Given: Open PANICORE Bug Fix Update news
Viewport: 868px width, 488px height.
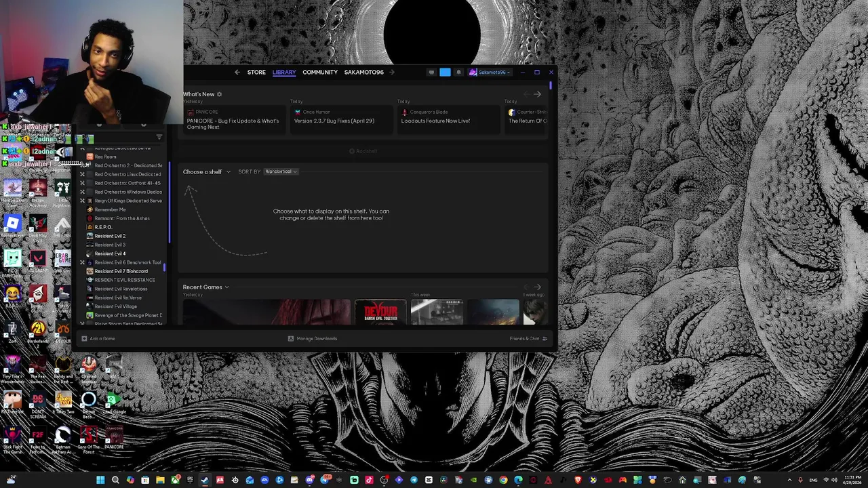Looking at the screenshot, I should 233,120.
